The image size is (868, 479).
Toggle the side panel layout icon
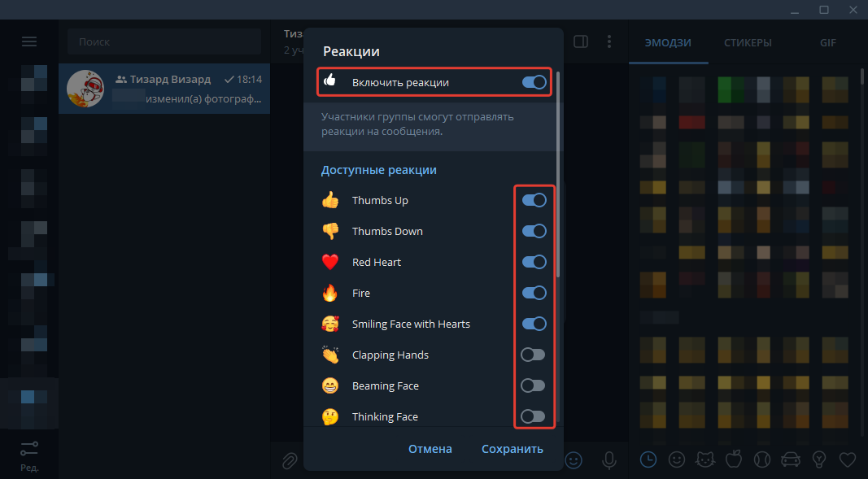click(581, 41)
